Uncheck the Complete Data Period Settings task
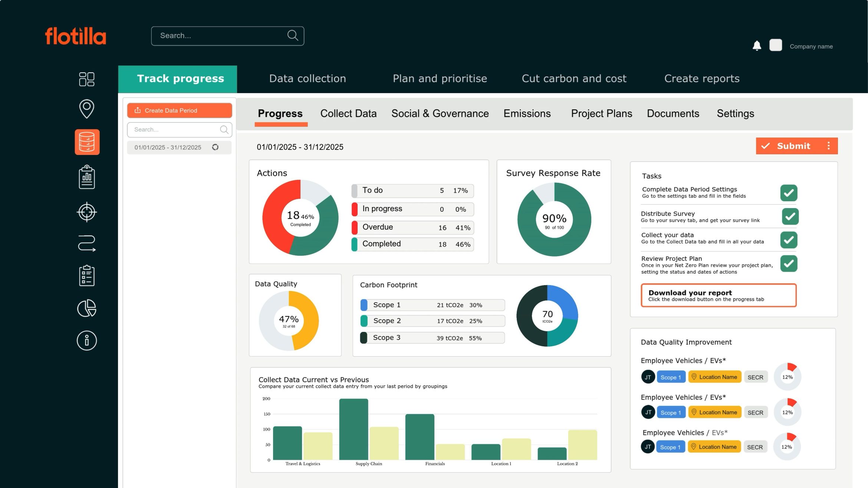The height and width of the screenshot is (488, 868). point(788,193)
